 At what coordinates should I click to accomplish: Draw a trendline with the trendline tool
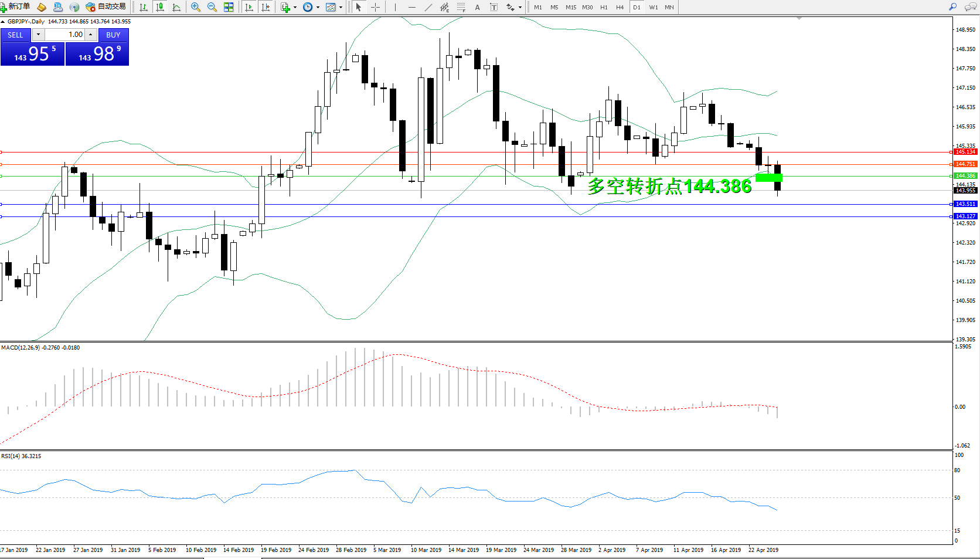[428, 7]
